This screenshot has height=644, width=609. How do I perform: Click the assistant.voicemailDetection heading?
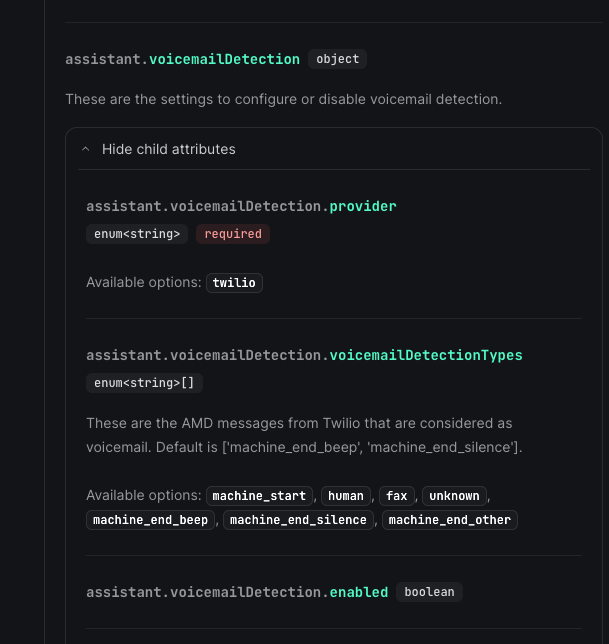(x=182, y=59)
